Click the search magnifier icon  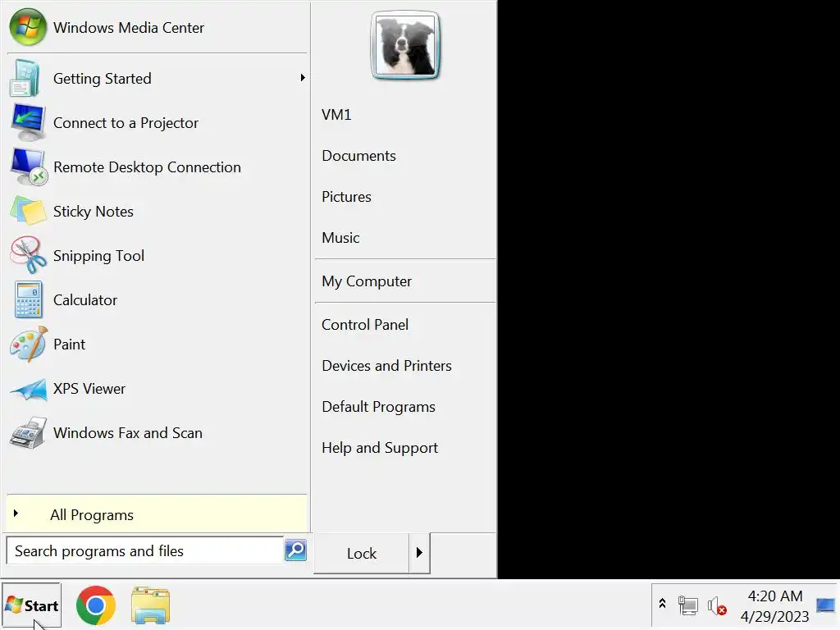point(295,550)
